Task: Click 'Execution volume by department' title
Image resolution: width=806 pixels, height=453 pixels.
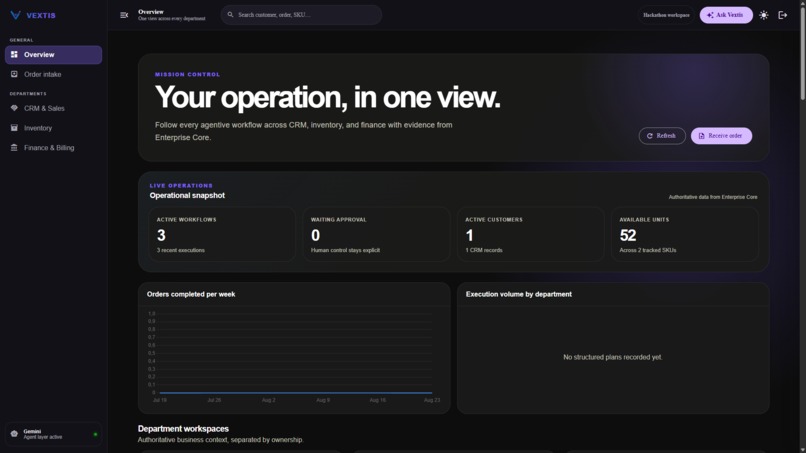Action: (519, 294)
